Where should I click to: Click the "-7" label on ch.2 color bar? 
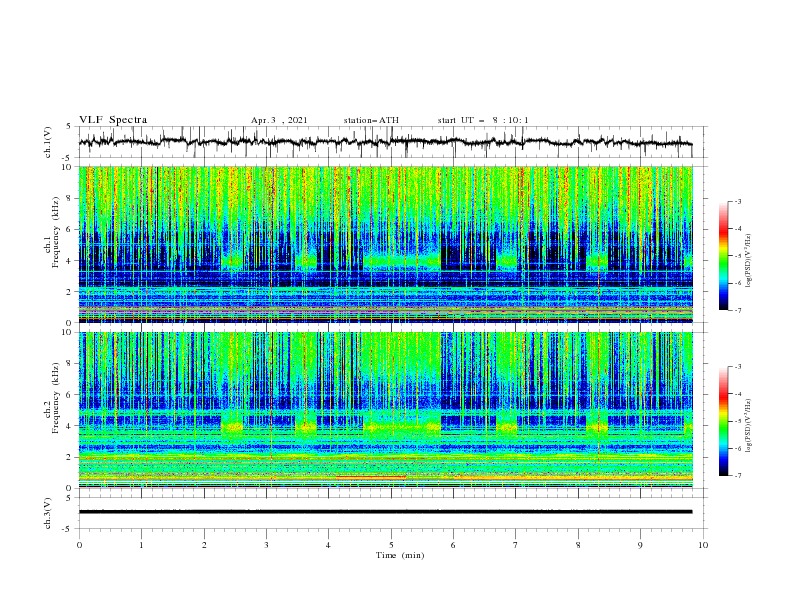pyautogui.click(x=737, y=476)
